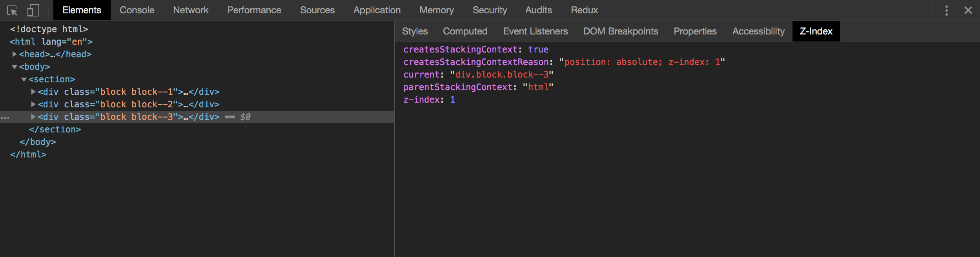The height and width of the screenshot is (257, 980).
Task: Click the z-index value 1
Action: (x=453, y=100)
